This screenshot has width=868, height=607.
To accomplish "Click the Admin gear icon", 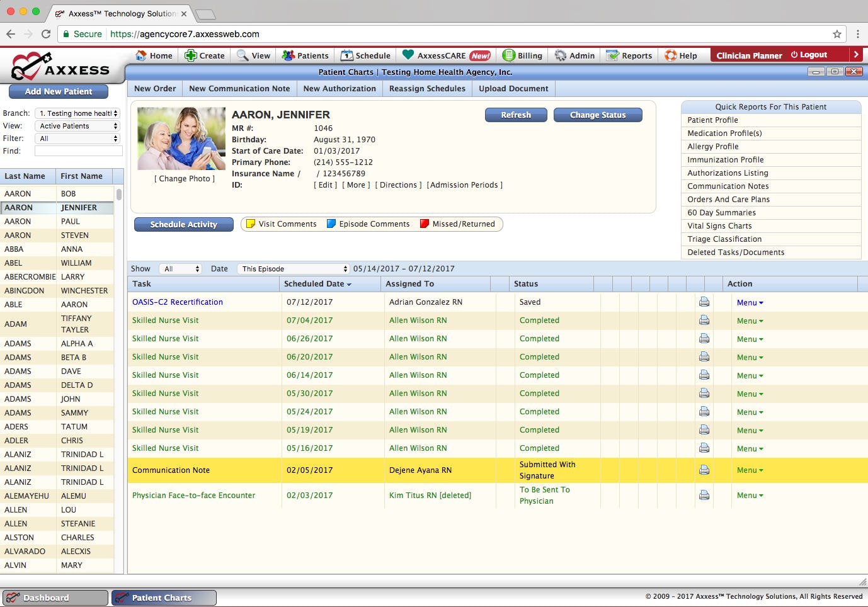I will coord(560,55).
